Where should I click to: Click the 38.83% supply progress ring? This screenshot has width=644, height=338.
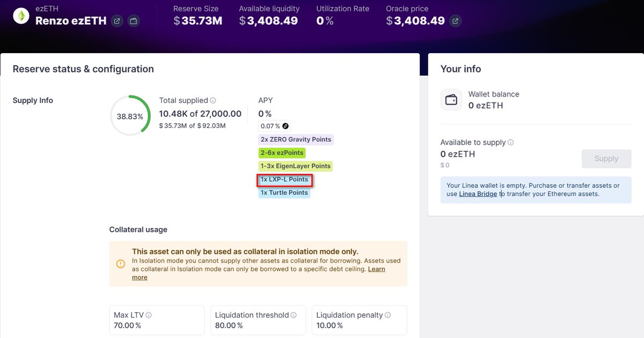(130, 116)
